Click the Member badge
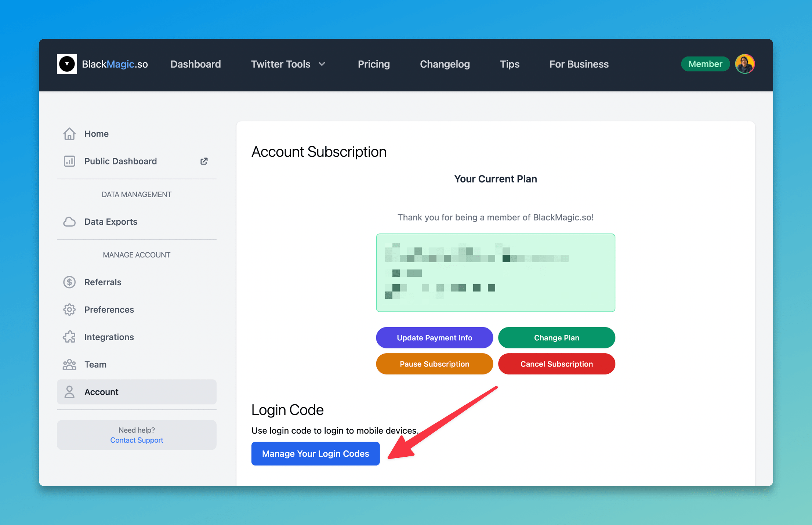Screen dimensions: 812x525 tap(705, 64)
